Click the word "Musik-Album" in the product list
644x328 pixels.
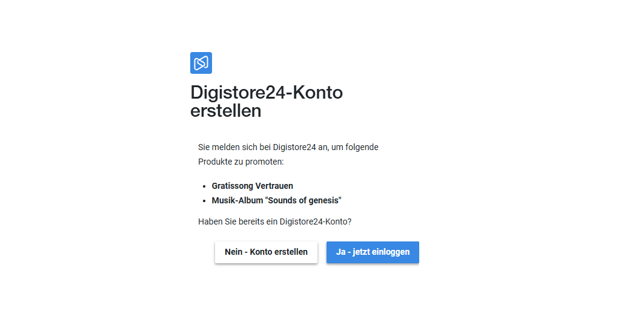click(237, 200)
